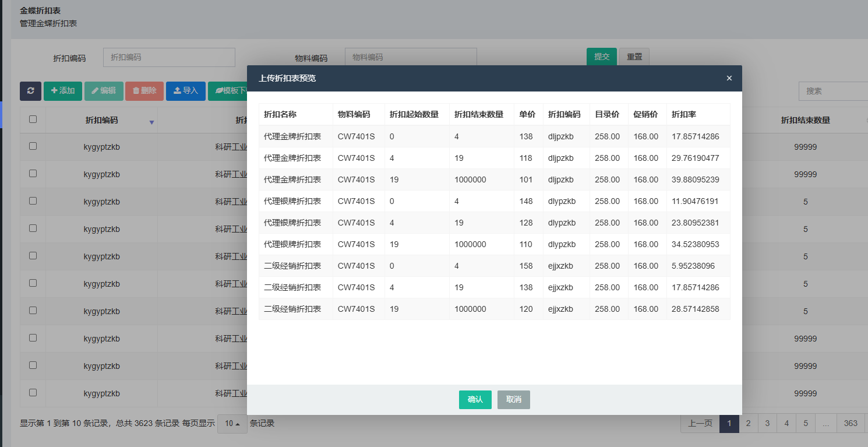The image size is (868, 447).
Task: Click the 重置 reset button
Action: click(x=634, y=57)
